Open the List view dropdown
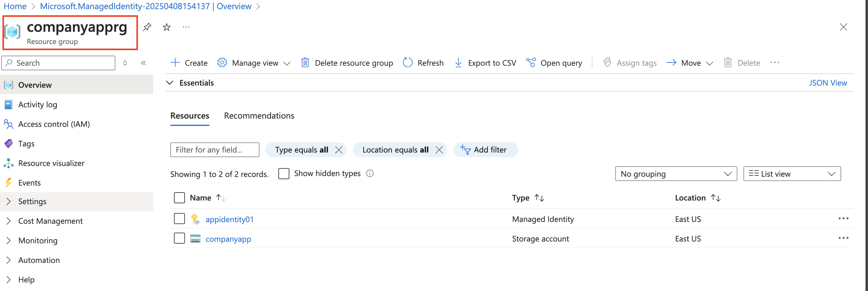The width and height of the screenshot is (868, 291). tap(792, 174)
